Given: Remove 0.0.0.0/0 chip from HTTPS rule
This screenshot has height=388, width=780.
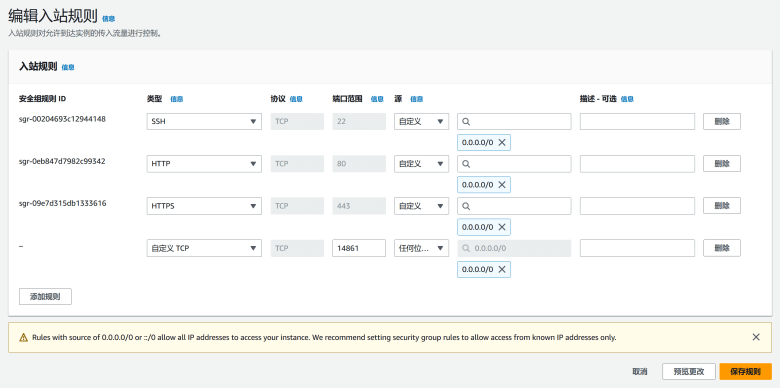Looking at the screenshot, I should [x=502, y=227].
